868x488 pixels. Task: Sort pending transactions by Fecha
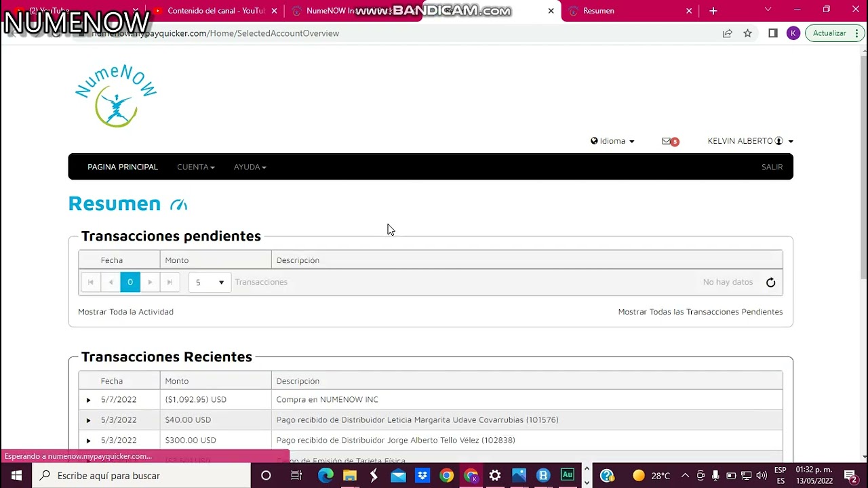click(x=112, y=260)
